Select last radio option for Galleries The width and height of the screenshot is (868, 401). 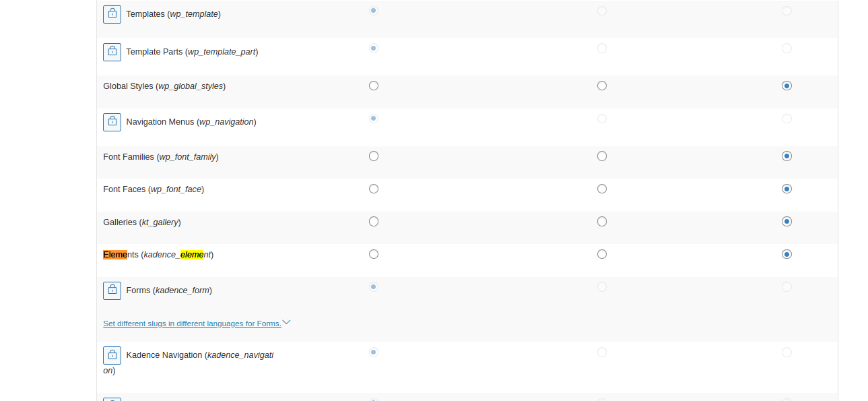pos(787,222)
